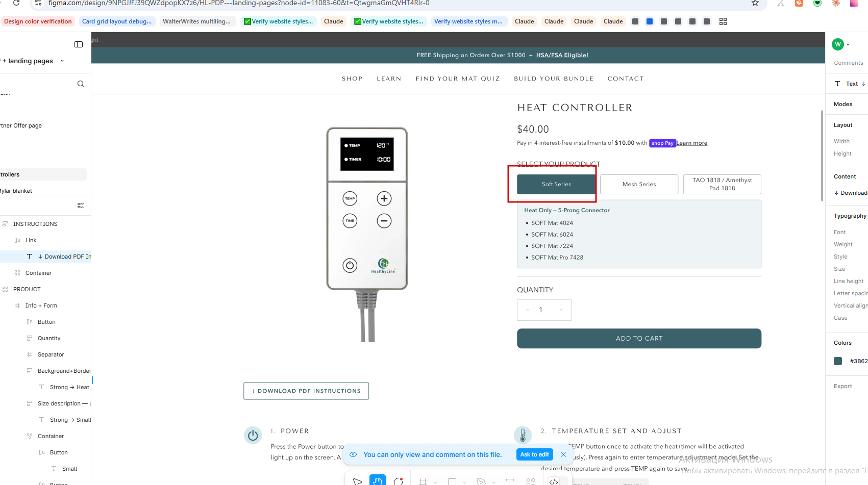
Task: Choose the Text tool in bottom toolbar
Action: pyautogui.click(x=510, y=481)
